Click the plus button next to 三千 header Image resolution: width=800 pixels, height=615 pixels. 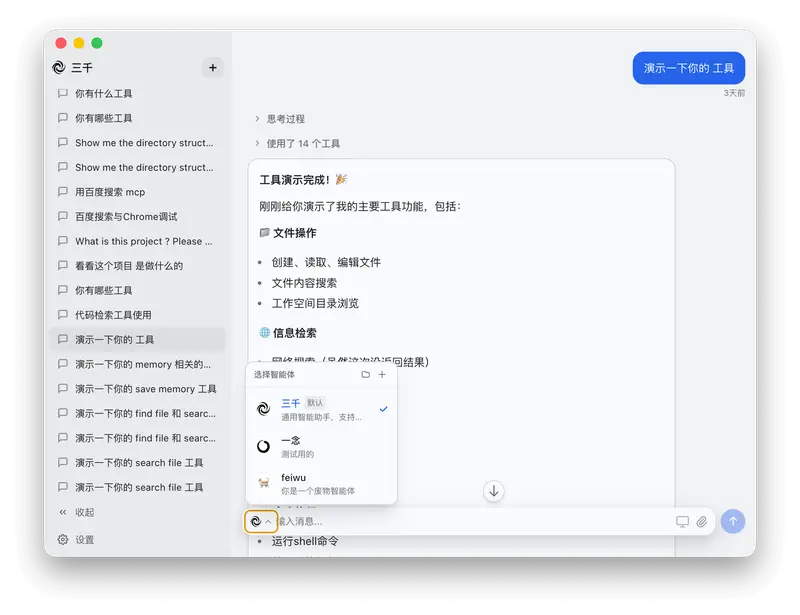coord(211,67)
